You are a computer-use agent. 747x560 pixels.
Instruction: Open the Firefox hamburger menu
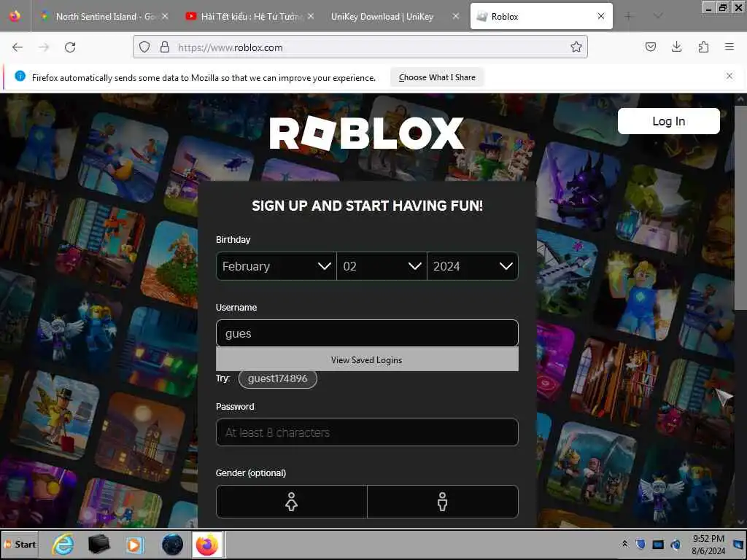(729, 47)
